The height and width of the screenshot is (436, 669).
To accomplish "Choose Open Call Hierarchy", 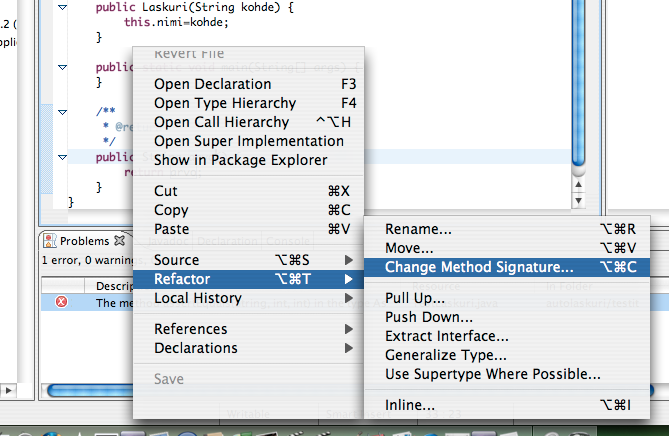I will pos(249,122).
